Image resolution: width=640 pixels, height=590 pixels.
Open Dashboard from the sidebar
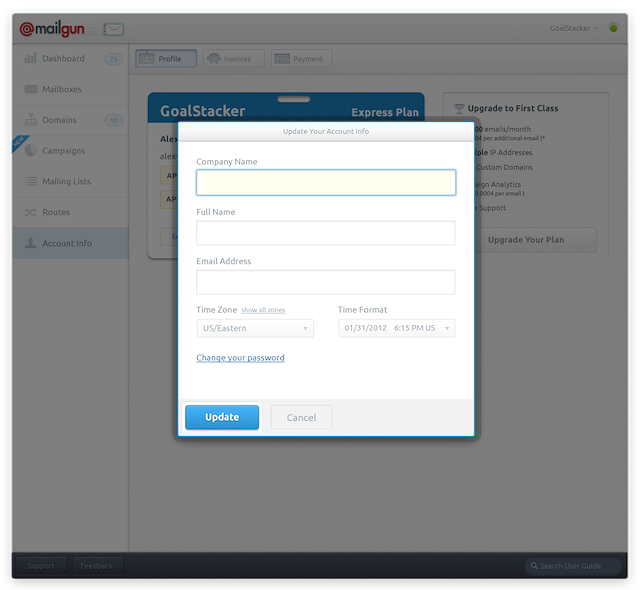(63, 59)
